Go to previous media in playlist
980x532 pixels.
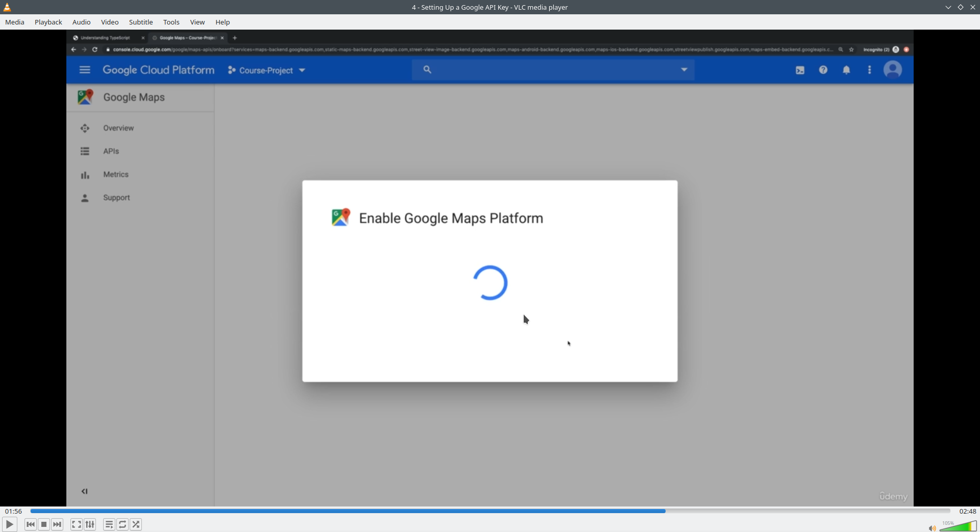pyautogui.click(x=31, y=524)
